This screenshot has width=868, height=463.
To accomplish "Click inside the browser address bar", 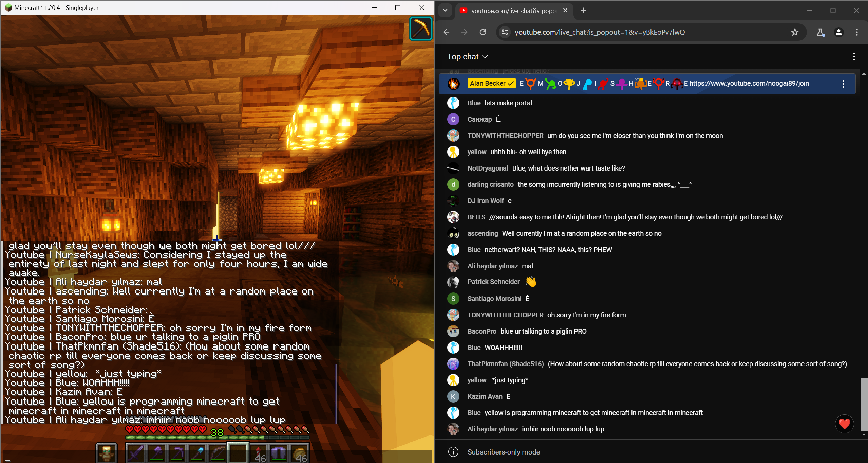I will pos(611,32).
